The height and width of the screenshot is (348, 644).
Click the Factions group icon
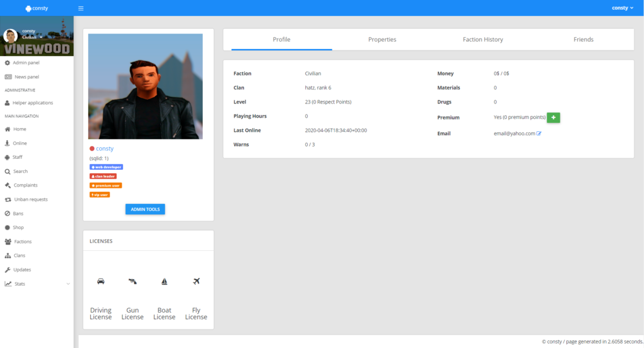(8, 242)
